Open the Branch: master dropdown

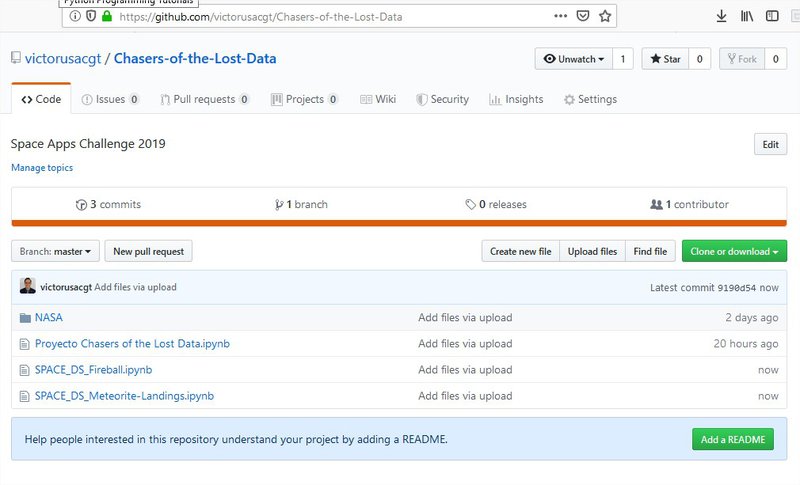coord(55,252)
